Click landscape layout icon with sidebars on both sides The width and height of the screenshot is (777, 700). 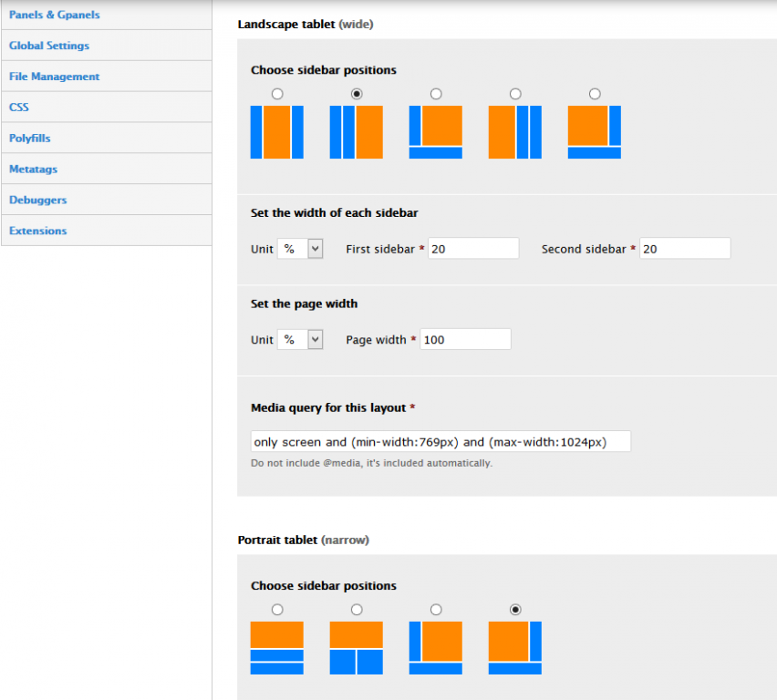[x=277, y=132]
